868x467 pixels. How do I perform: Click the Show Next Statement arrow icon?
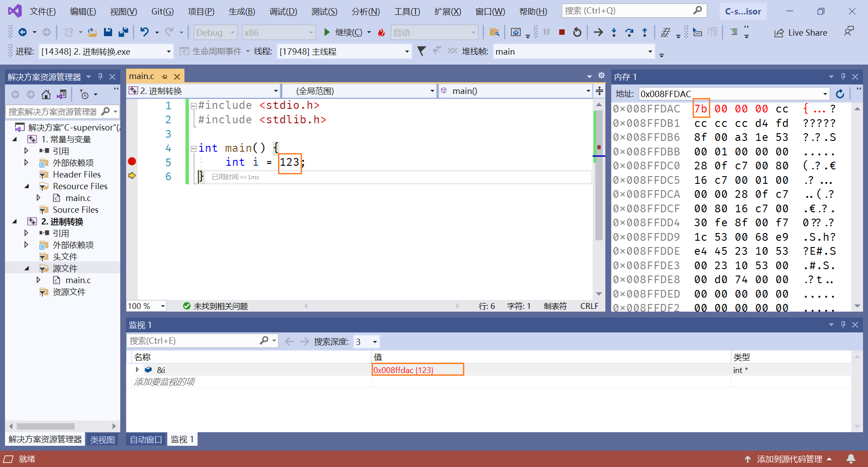(x=598, y=32)
